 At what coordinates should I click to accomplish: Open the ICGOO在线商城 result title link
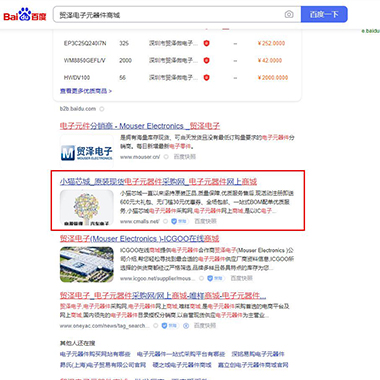coord(140,239)
